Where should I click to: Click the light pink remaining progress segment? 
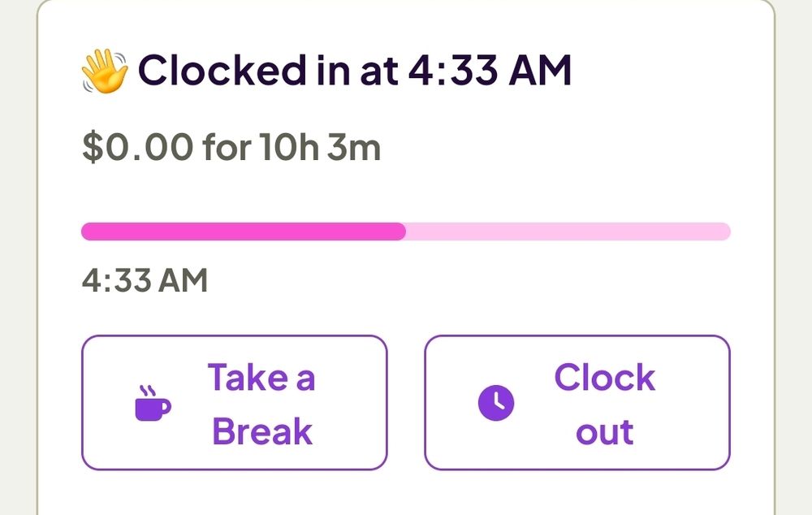568,232
